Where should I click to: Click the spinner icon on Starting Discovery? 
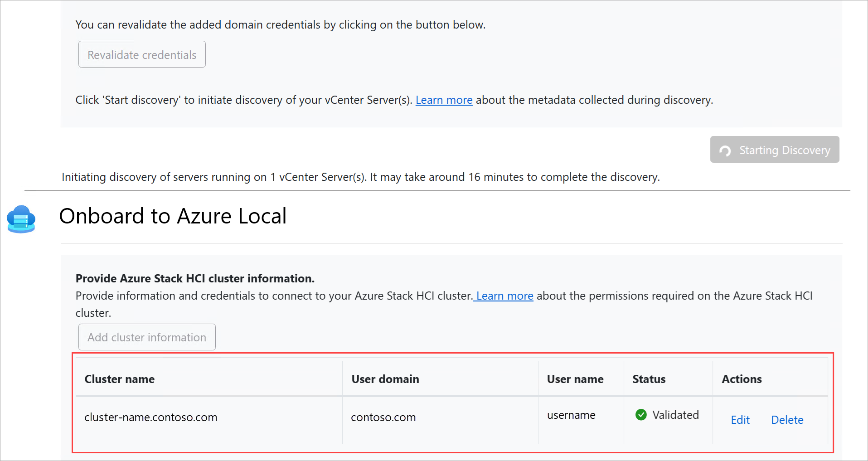726,150
